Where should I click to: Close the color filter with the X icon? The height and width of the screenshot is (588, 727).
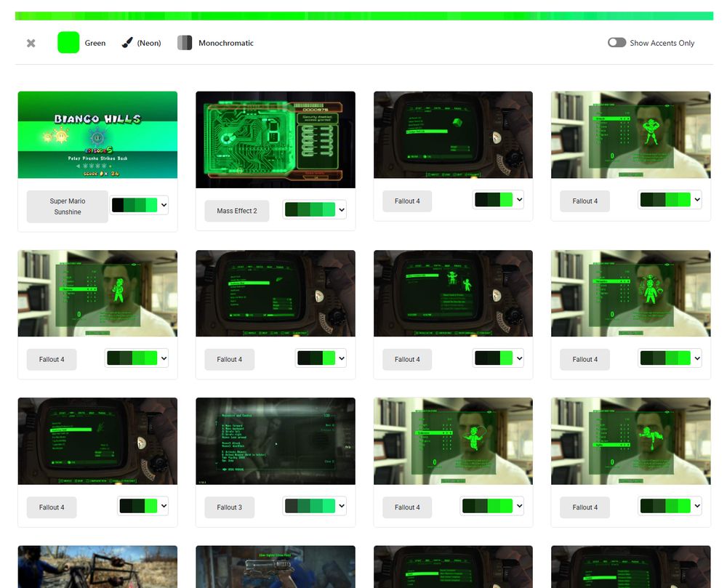pos(31,43)
